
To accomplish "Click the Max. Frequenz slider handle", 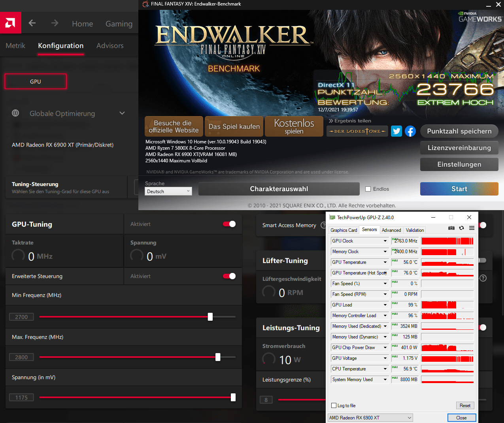I will [x=218, y=357].
